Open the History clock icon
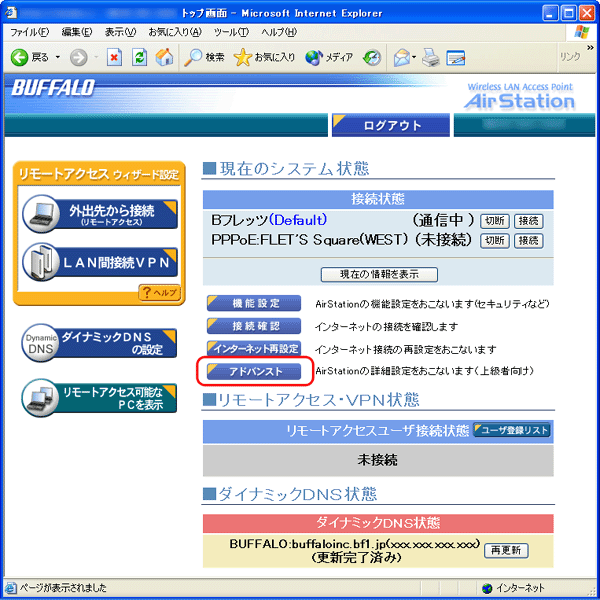Image resolution: width=600 pixels, height=600 pixels. (372, 58)
